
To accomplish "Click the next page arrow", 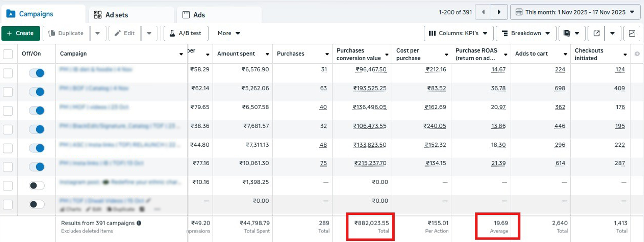I will pyautogui.click(x=499, y=12).
